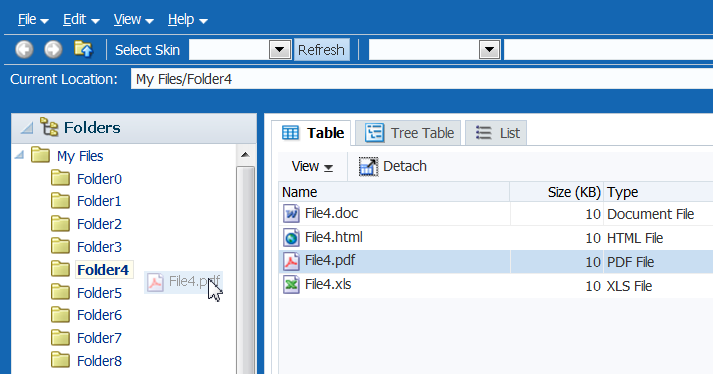713x374 pixels.
Task: Click the globe icon beside File4.html
Action: pos(291,238)
